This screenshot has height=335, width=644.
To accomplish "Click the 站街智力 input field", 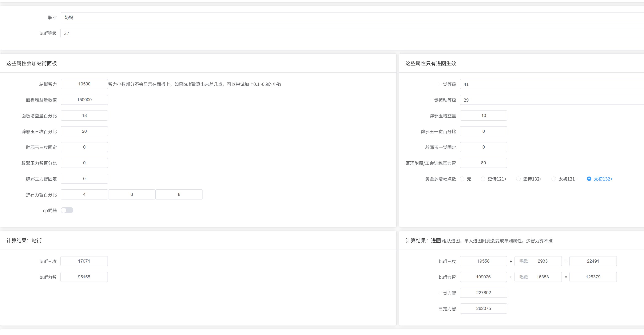I will click(x=84, y=84).
